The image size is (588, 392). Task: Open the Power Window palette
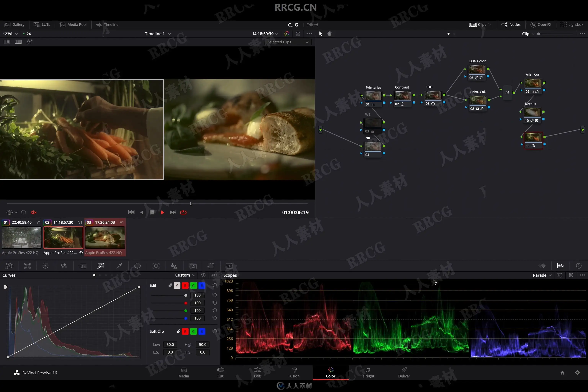(137, 266)
